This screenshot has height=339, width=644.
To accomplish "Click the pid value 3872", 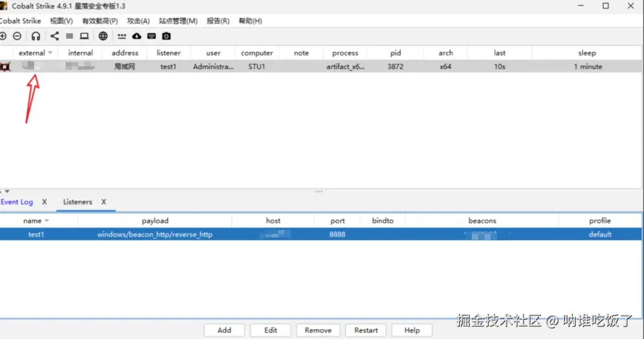I will [x=396, y=67].
